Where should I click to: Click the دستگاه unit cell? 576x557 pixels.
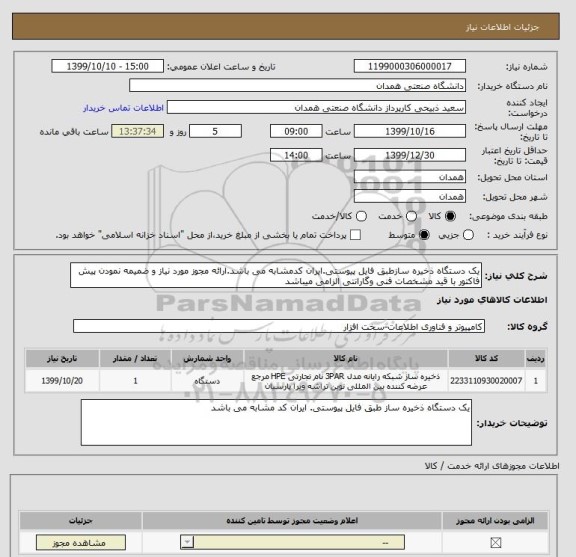tap(207, 381)
